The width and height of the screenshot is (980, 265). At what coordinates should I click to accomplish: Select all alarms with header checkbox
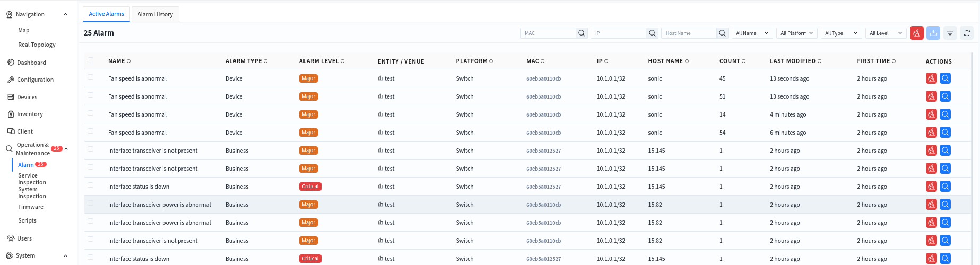(91, 60)
